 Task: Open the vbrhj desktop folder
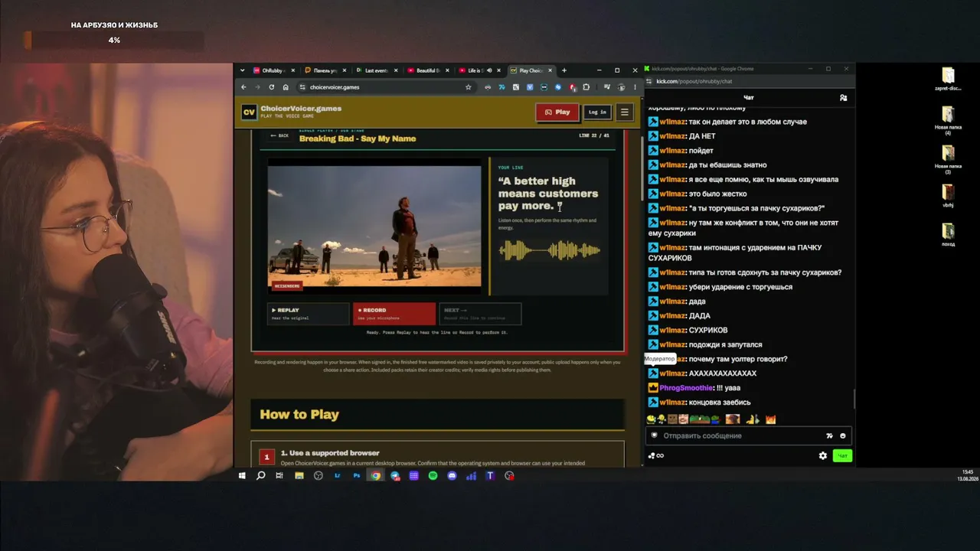(x=948, y=196)
